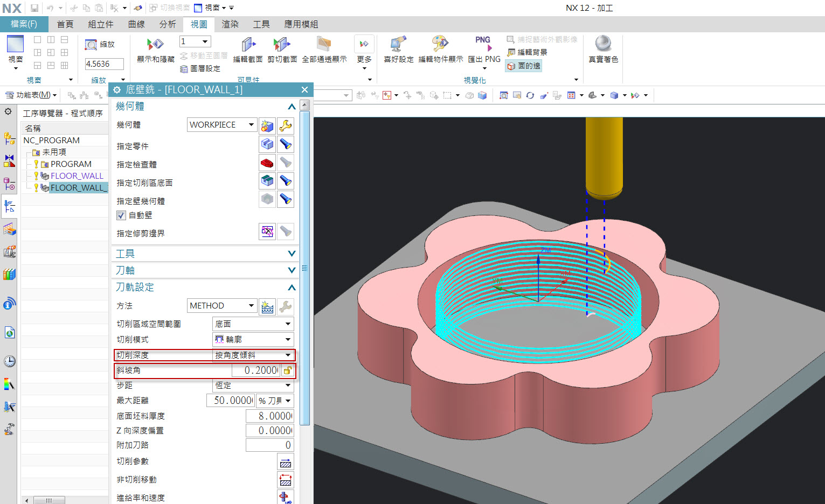Click the new geometry icon beside WORKPIECE
The image size is (825, 504).
tap(267, 125)
